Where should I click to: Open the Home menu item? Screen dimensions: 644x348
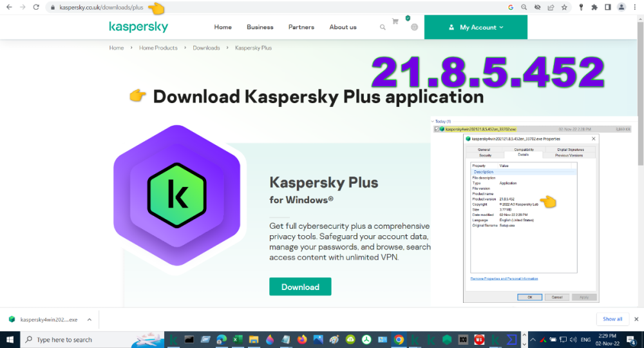pyautogui.click(x=223, y=27)
